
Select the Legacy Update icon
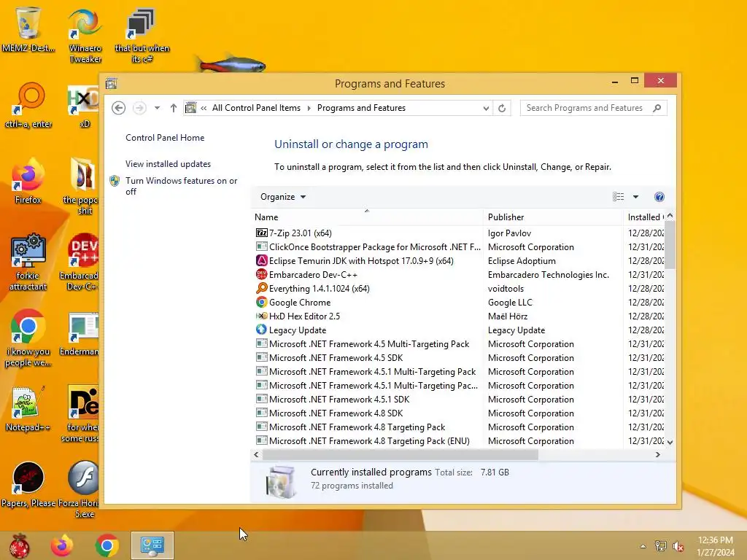click(261, 330)
